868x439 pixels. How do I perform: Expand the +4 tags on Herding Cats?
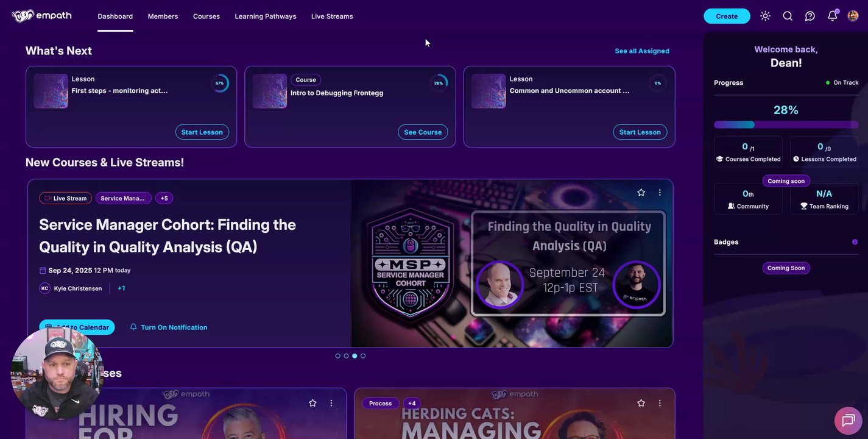pos(412,404)
